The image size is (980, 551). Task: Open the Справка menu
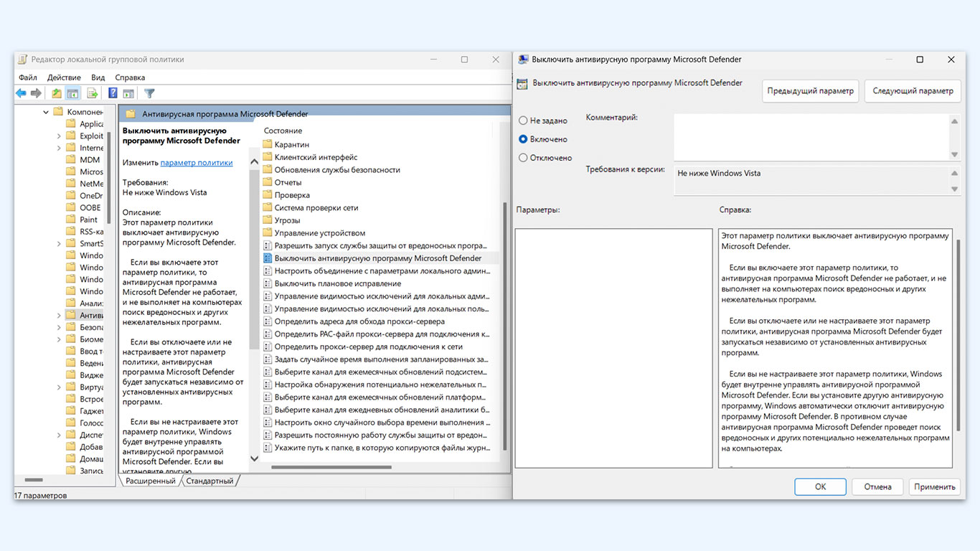130,77
